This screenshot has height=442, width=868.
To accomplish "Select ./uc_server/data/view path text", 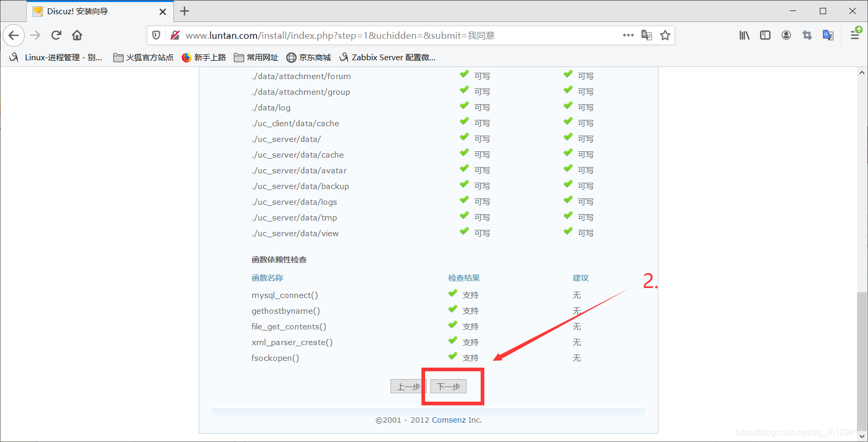I will click(295, 233).
